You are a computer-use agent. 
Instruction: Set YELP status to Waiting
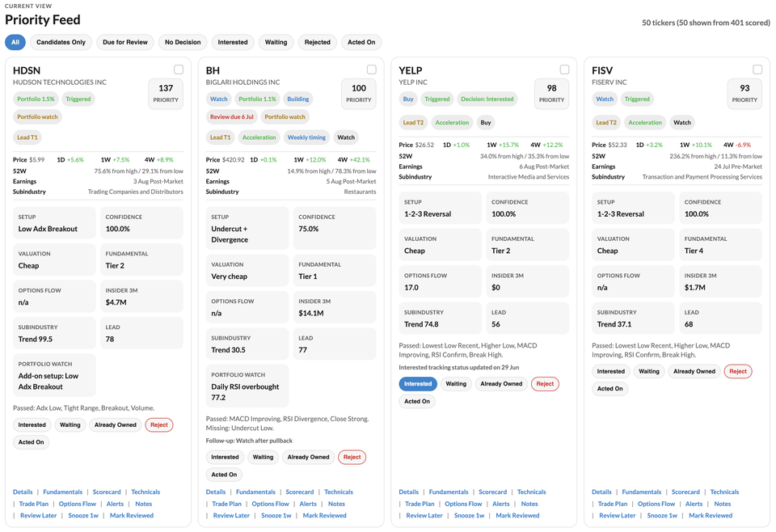pos(456,383)
